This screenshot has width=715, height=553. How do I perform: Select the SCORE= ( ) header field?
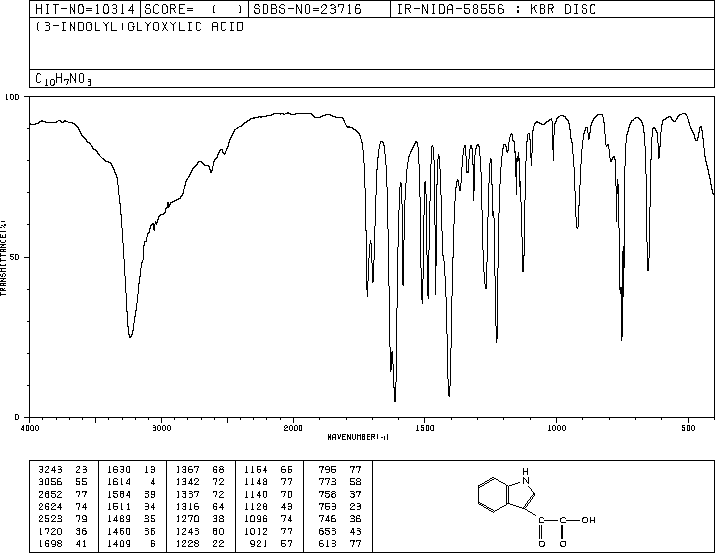(x=194, y=9)
